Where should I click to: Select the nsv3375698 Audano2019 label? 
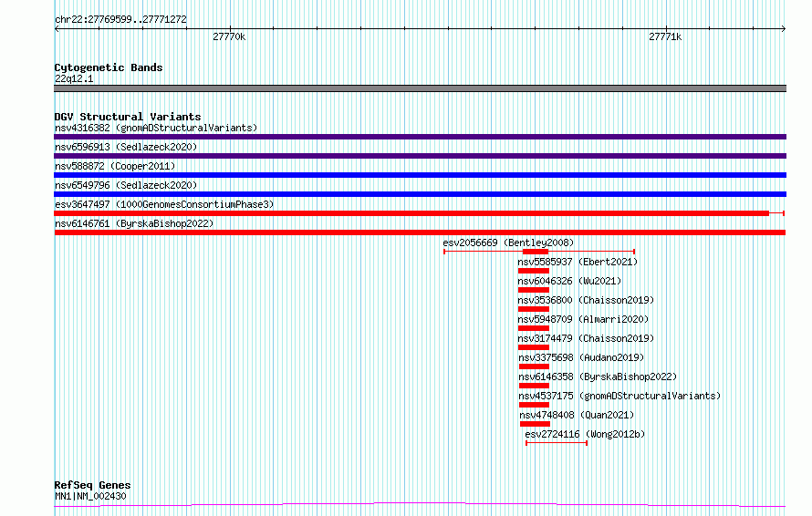tap(581, 357)
